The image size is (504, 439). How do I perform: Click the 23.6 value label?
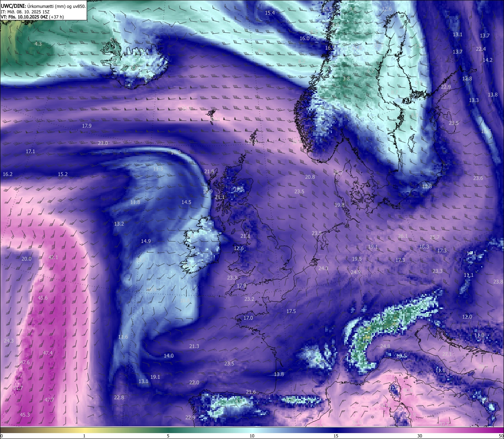(x=478, y=178)
